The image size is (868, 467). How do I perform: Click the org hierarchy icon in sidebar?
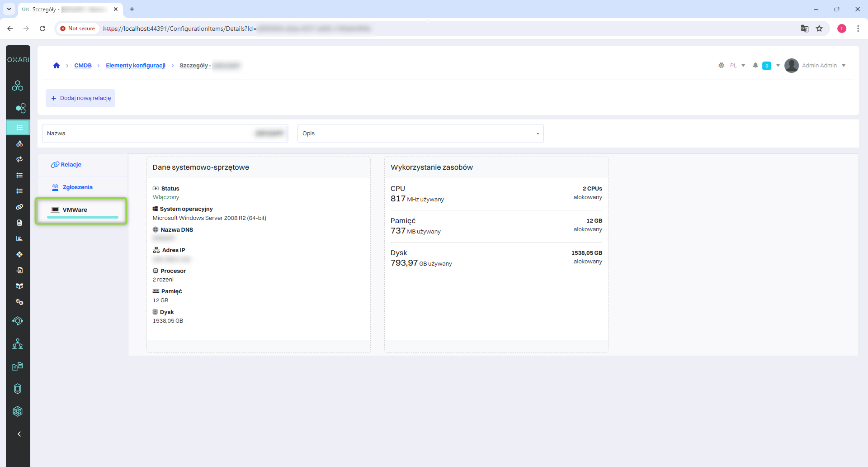[18, 344]
